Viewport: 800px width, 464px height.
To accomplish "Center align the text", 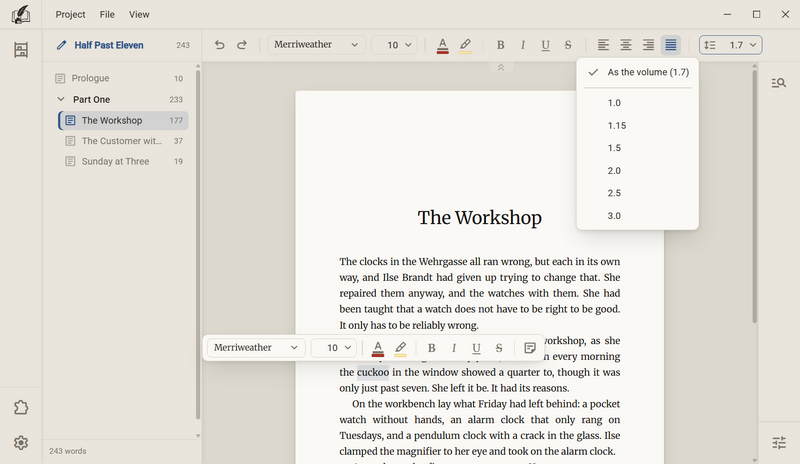I will click(626, 45).
